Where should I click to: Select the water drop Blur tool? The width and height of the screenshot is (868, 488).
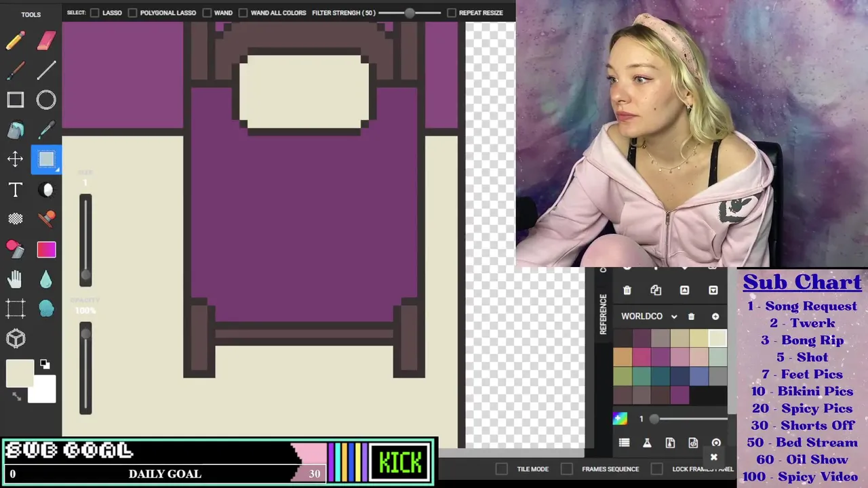coord(46,279)
